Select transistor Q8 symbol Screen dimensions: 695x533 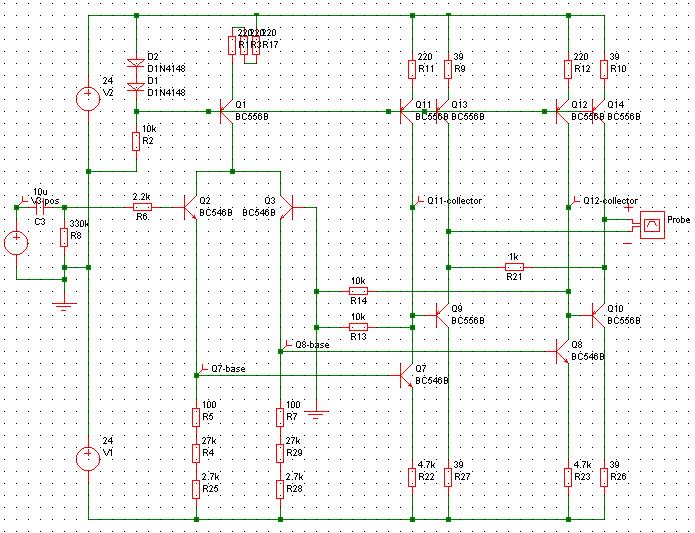point(562,351)
